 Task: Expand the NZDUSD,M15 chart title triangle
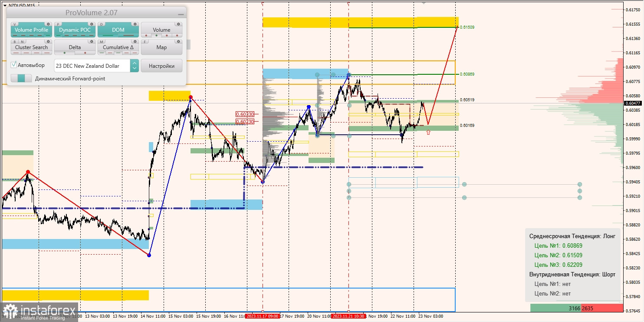coord(4,5)
